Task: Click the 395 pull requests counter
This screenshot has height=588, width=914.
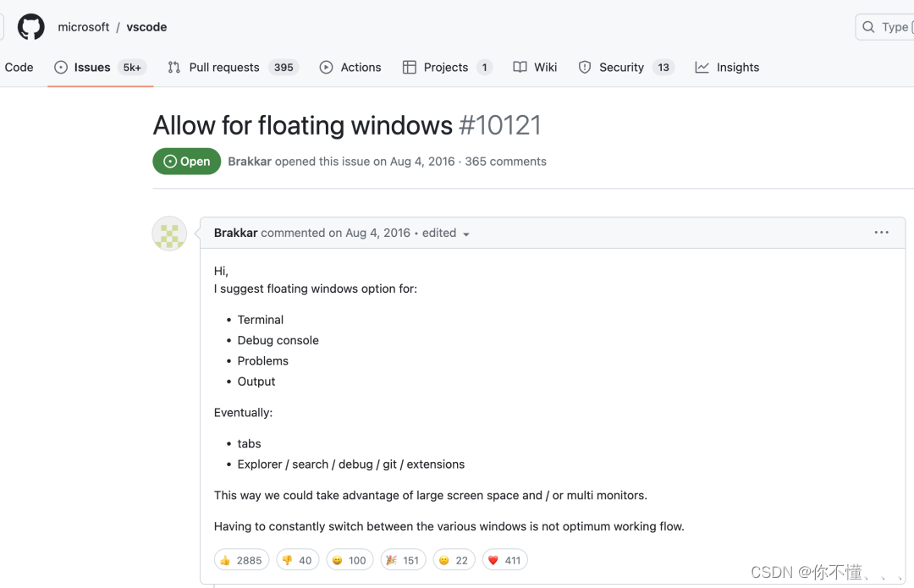Action: point(284,68)
